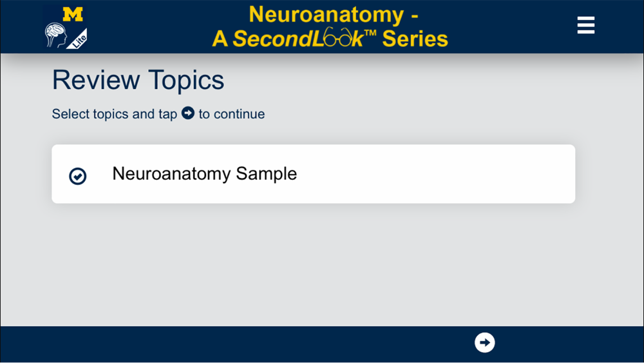The width and height of the screenshot is (644, 363).
Task: Tap the continue arrow in bottom bar
Action: 485,342
